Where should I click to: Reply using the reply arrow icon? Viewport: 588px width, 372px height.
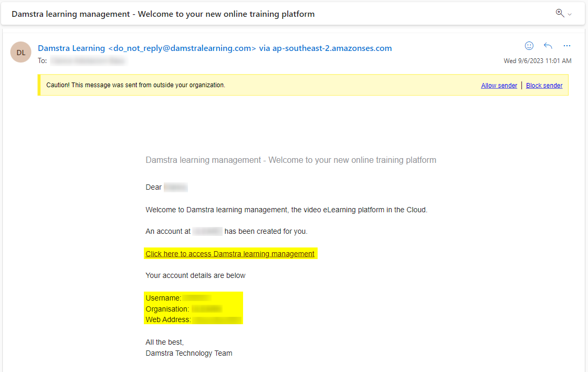click(548, 46)
